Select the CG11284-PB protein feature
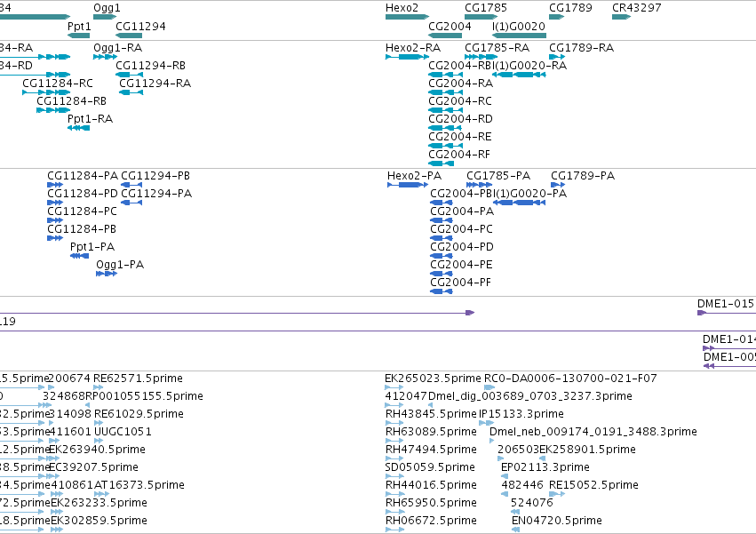 coord(55,238)
